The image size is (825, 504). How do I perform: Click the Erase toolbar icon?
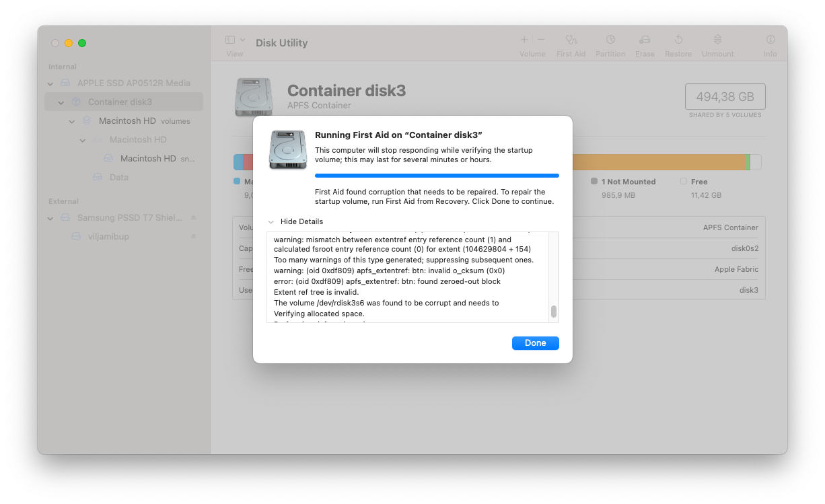pos(645,40)
